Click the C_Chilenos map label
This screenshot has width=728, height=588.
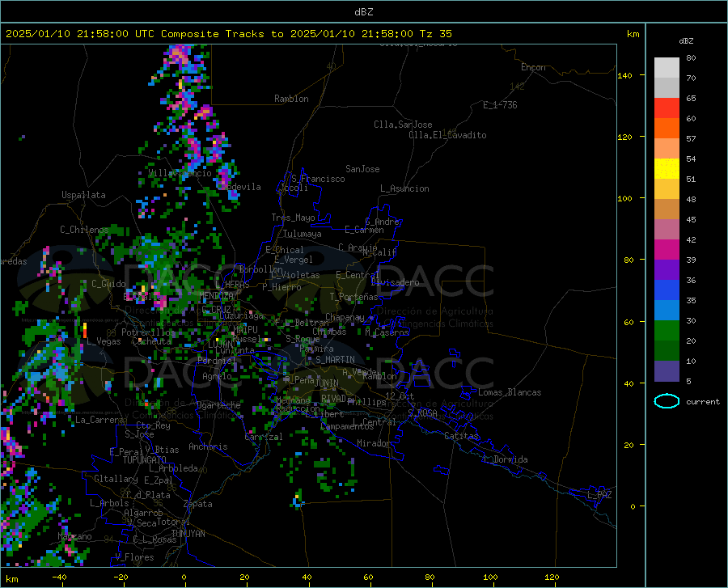pyautogui.click(x=84, y=230)
